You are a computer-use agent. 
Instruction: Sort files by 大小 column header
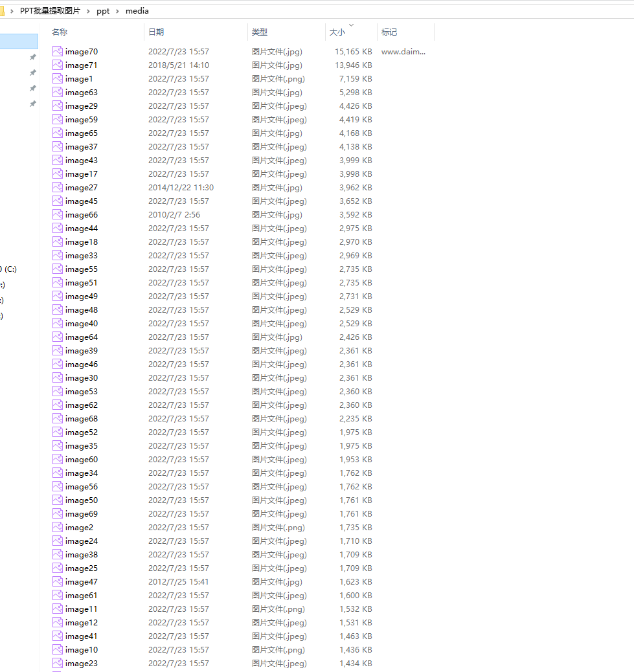337,32
